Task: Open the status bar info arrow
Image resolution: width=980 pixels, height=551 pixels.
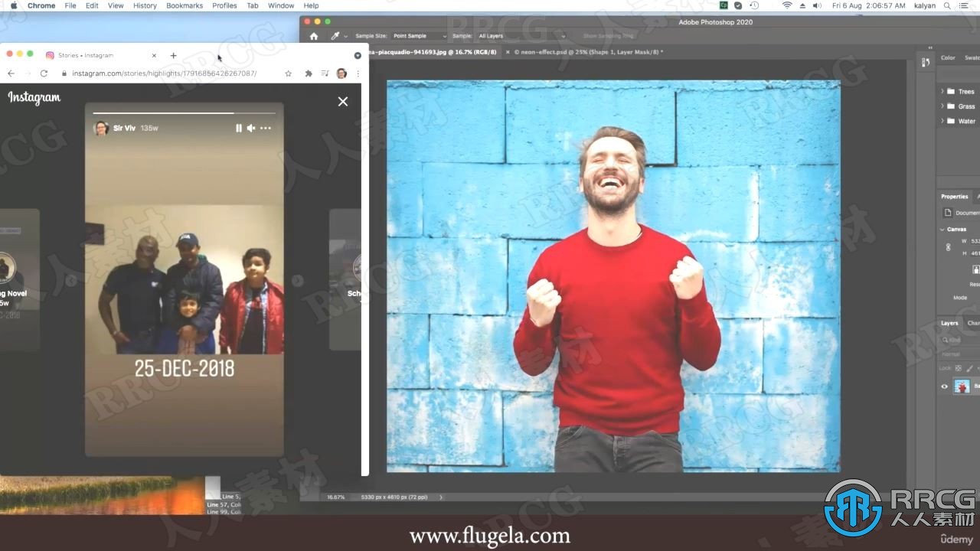Action: (x=441, y=497)
